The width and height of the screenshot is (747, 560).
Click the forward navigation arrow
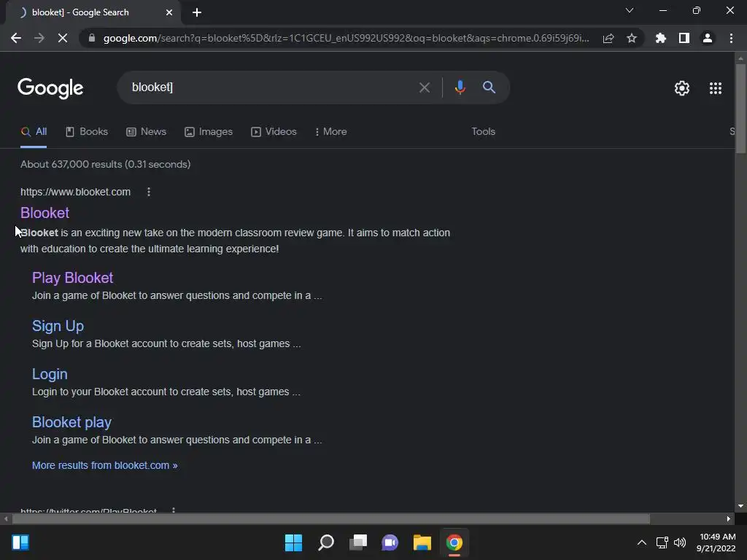39,38
